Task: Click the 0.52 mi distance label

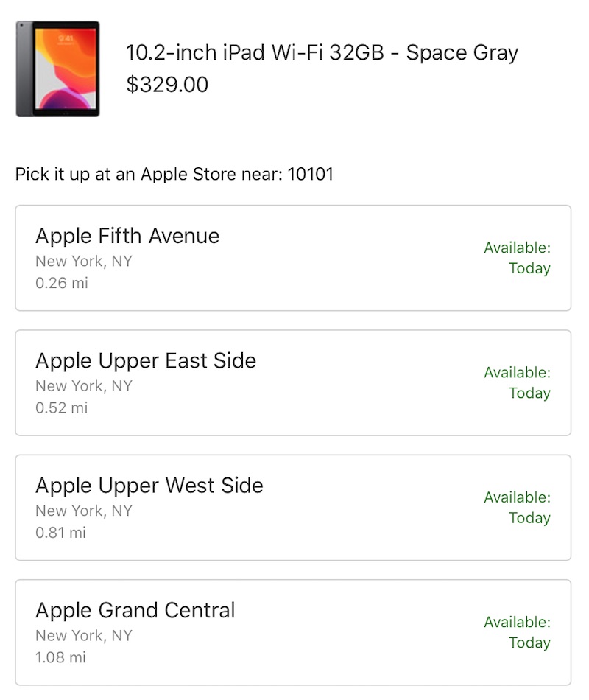Action: tap(62, 407)
